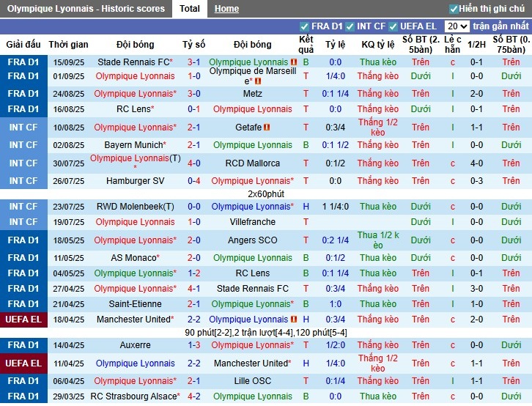Screen dimensions: 532x406
Task: Uncheck the FRA D1 league filter
Action: [x=305, y=26]
